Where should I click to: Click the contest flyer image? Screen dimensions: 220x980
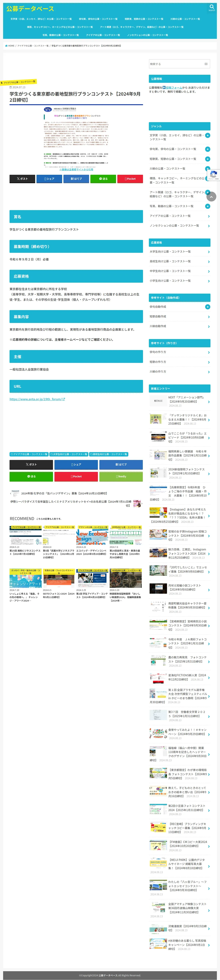click(x=76, y=137)
